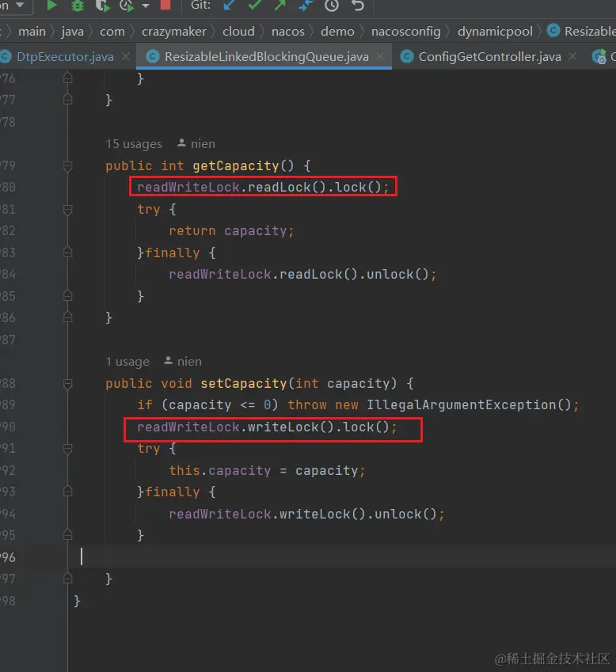Open the dynamicpool breadcrumb folder
This screenshot has height=672, width=616.
pos(495,32)
